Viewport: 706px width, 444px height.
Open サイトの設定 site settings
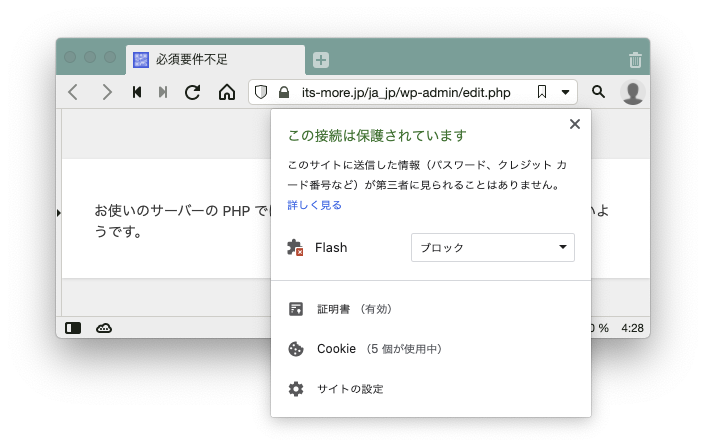pyautogui.click(x=349, y=389)
